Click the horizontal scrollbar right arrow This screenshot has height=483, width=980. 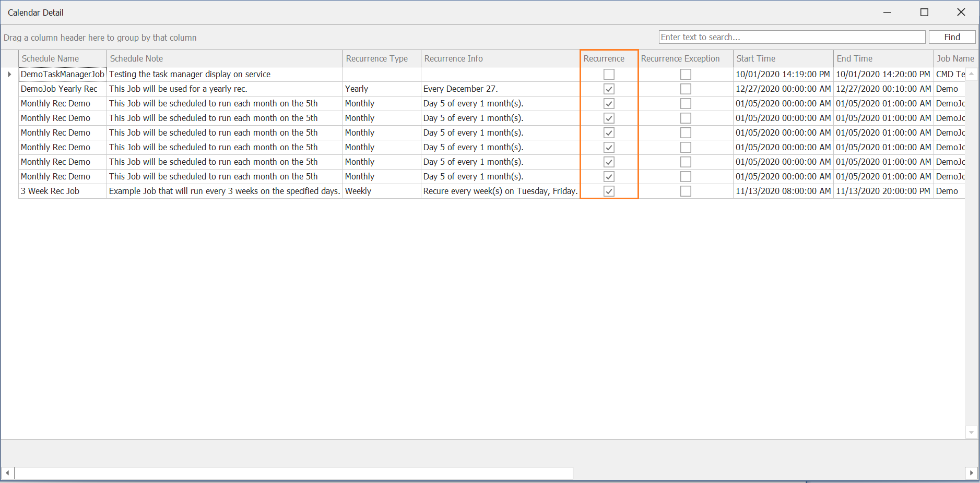[x=971, y=473]
